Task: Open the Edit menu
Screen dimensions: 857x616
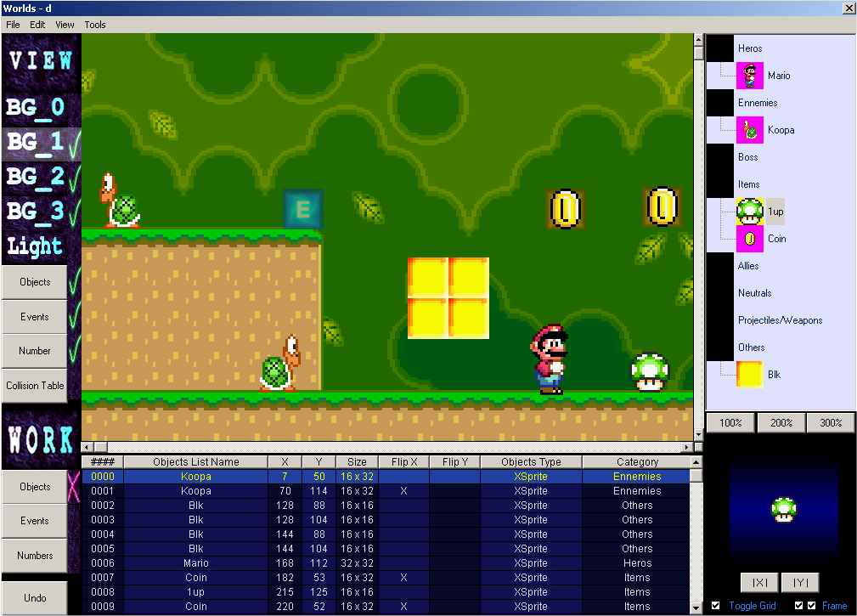Action: point(37,25)
